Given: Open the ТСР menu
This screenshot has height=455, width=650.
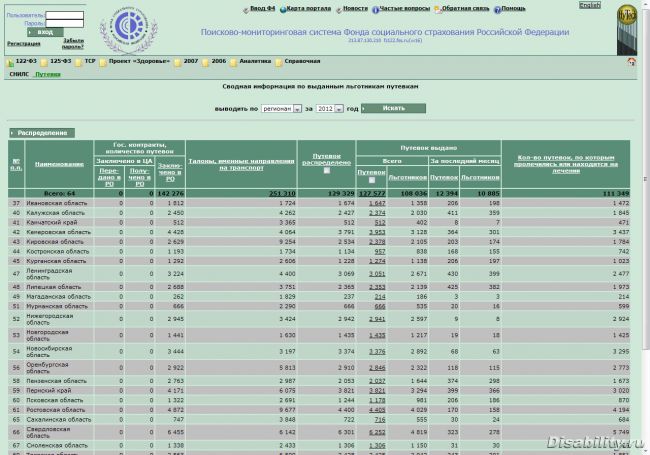Looking at the screenshot, I should [90, 61].
